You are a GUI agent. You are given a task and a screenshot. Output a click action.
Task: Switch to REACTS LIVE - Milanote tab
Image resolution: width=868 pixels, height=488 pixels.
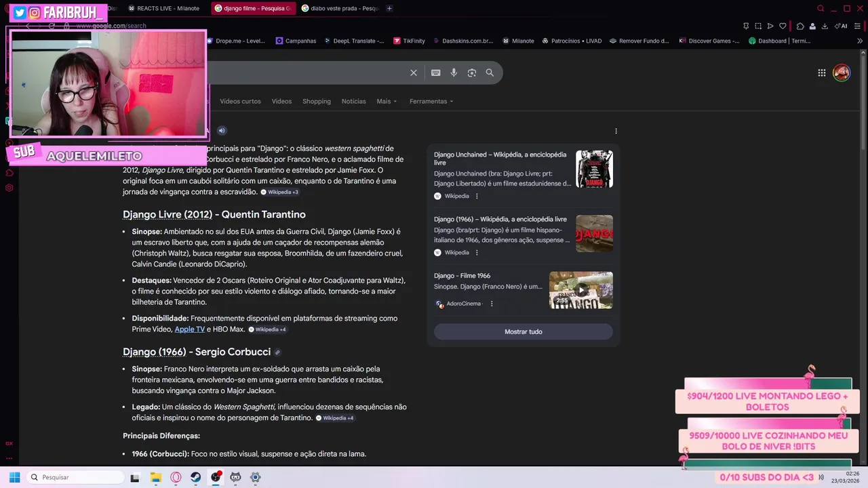[163, 8]
